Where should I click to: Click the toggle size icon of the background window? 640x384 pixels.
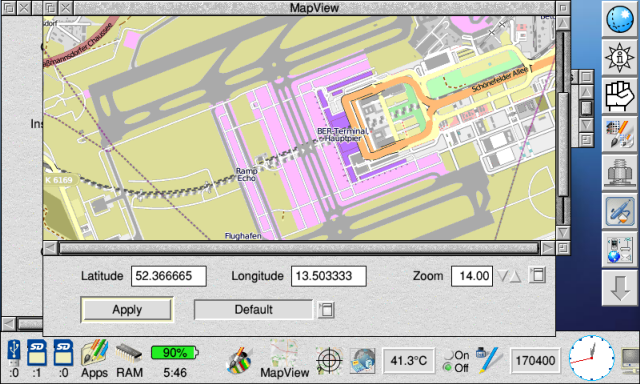[x=586, y=77]
